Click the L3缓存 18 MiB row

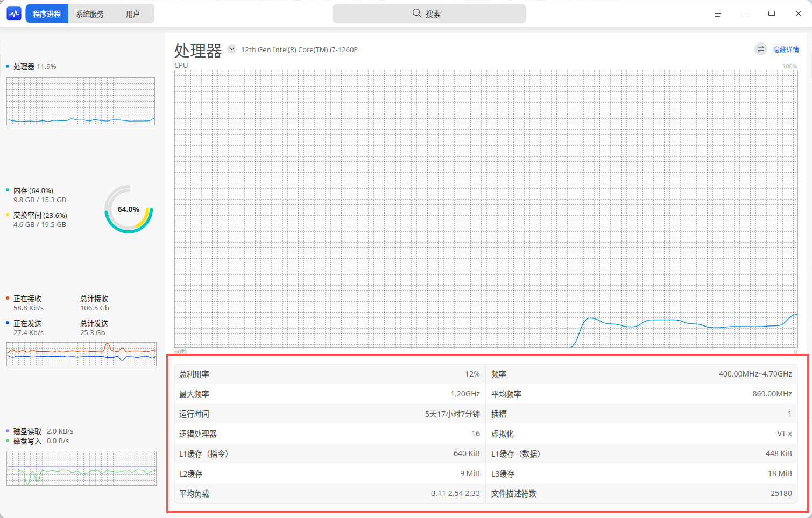pyautogui.click(x=641, y=473)
